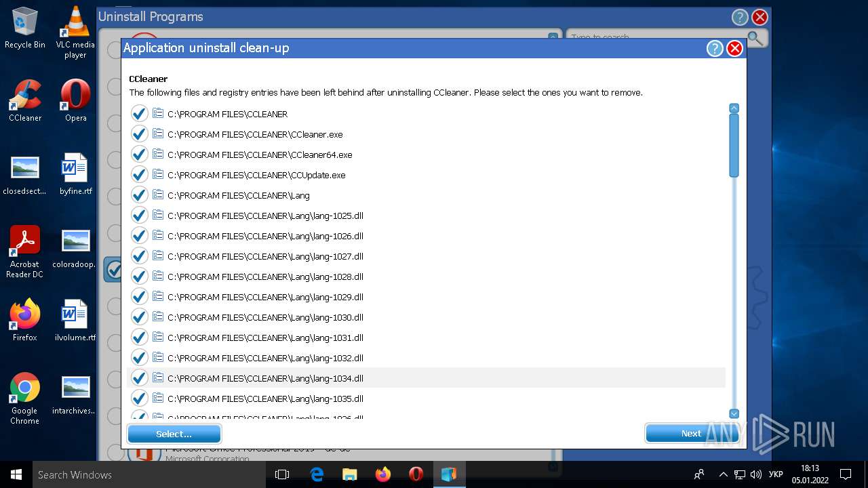Toggle checkbox for lang-1029.dll

tap(139, 296)
